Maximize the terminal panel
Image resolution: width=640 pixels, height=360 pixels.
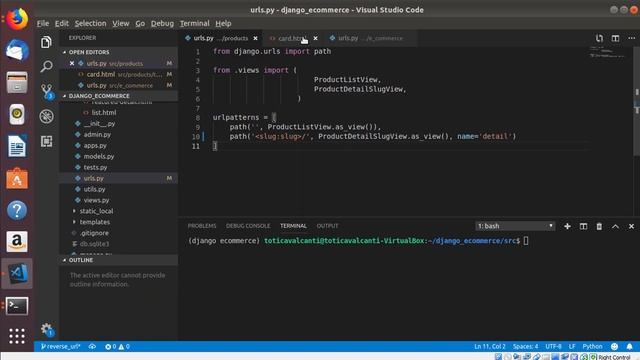coord(615,226)
